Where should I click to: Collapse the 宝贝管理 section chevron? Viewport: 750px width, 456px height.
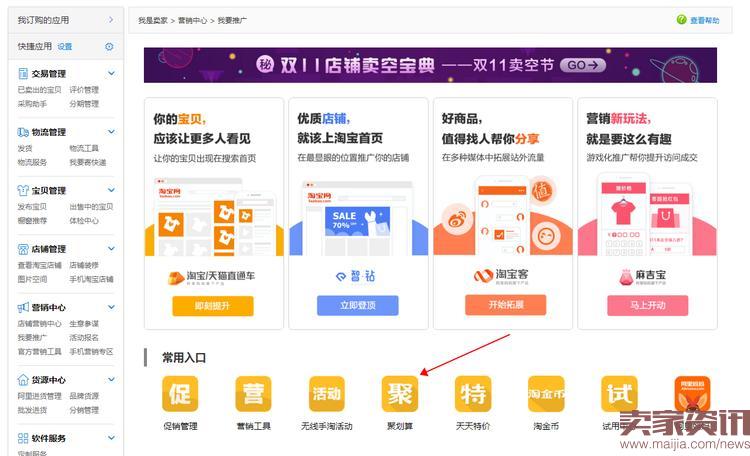(x=111, y=190)
